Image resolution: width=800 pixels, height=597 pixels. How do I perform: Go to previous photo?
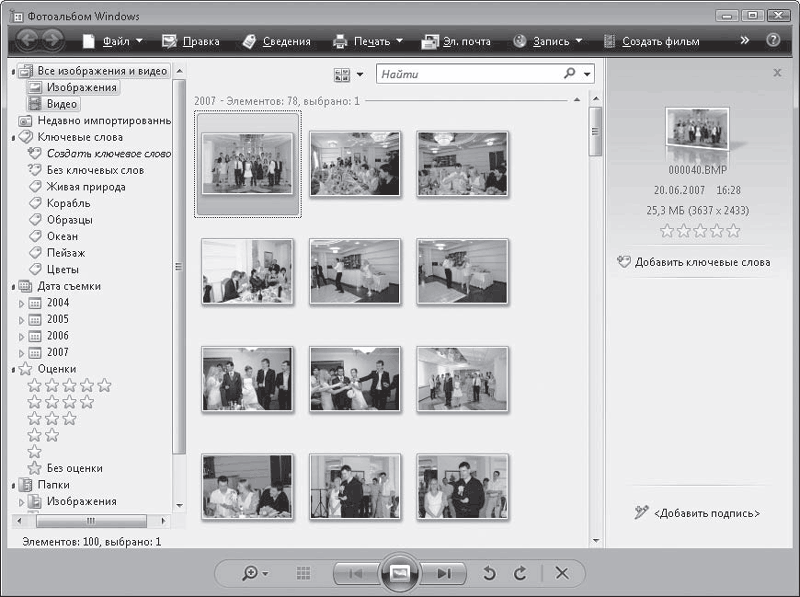(354, 573)
